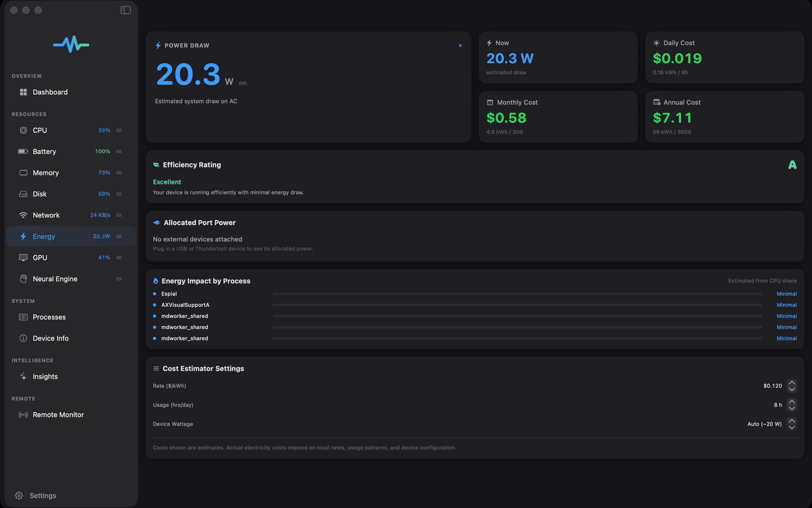This screenshot has width=812, height=508.
Task: Click the Memory module icon
Action: 23,173
